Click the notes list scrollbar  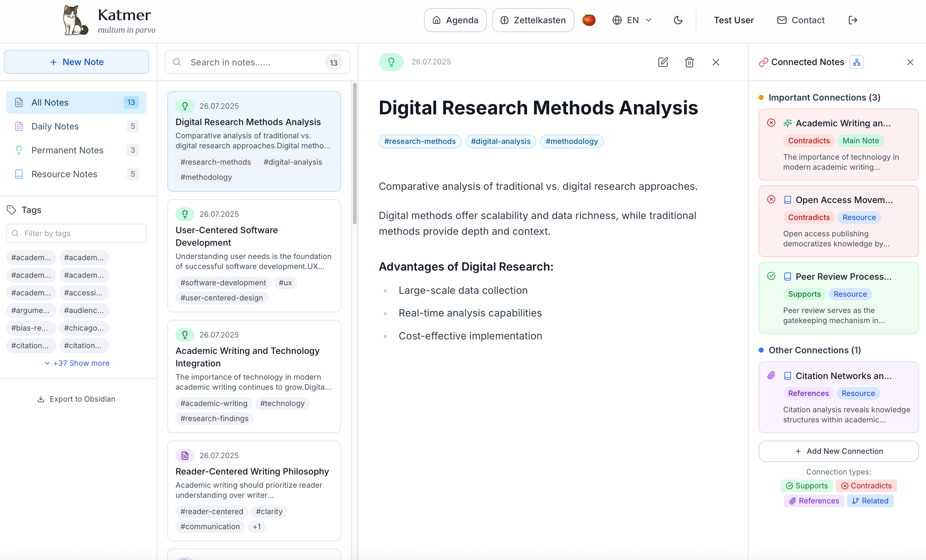(x=354, y=154)
